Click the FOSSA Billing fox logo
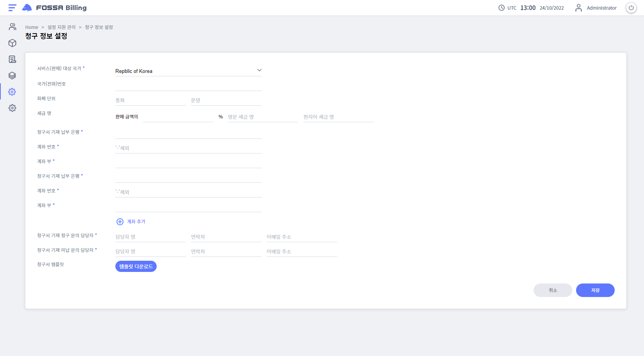644x356 pixels. coord(27,8)
